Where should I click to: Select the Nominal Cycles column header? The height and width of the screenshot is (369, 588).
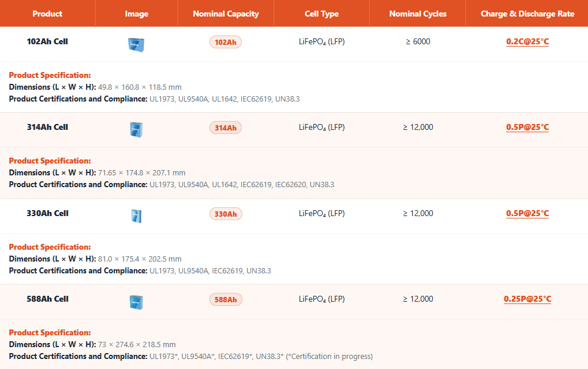coord(418,14)
